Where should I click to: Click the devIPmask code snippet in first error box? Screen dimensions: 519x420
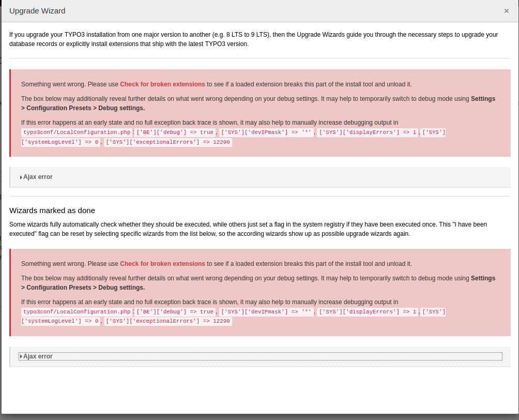pyautogui.click(x=266, y=132)
